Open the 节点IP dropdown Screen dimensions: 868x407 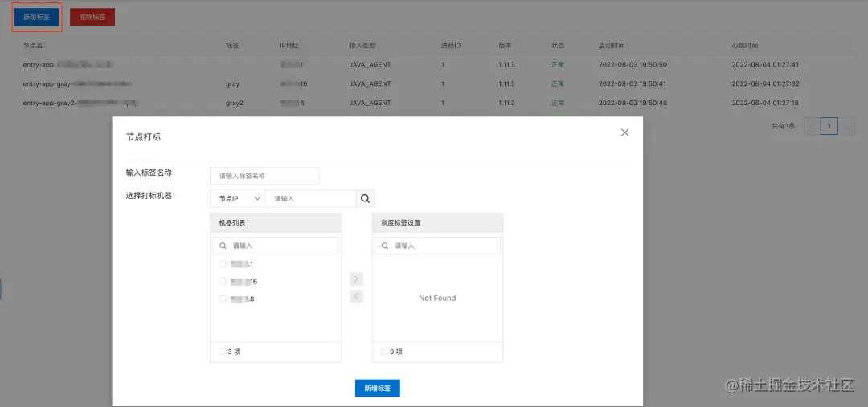pos(238,198)
